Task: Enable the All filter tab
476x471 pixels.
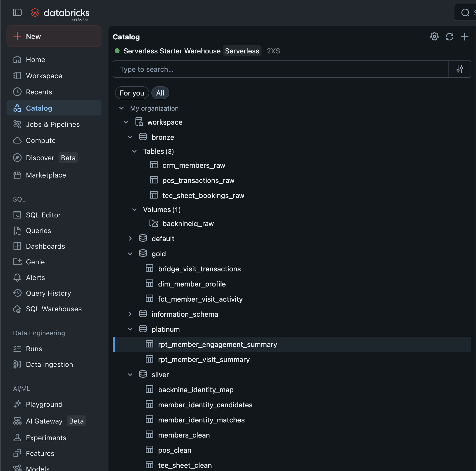Action: (x=160, y=93)
